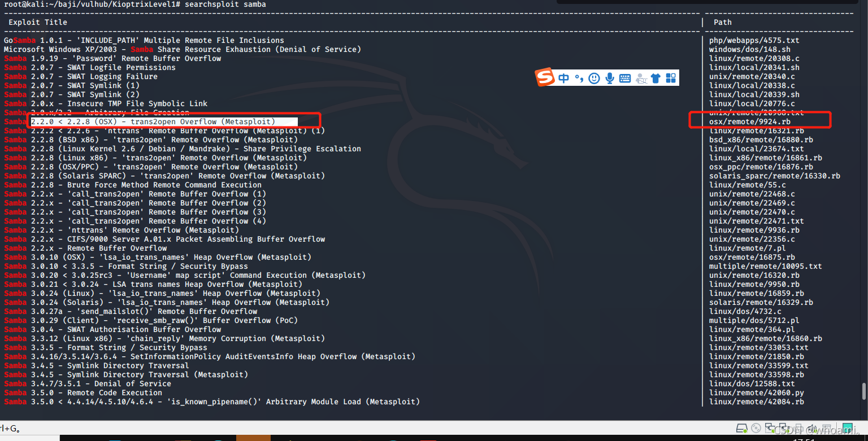Select Samba 1.9.19 'Password' Remote Buffer Overflow

[112, 58]
